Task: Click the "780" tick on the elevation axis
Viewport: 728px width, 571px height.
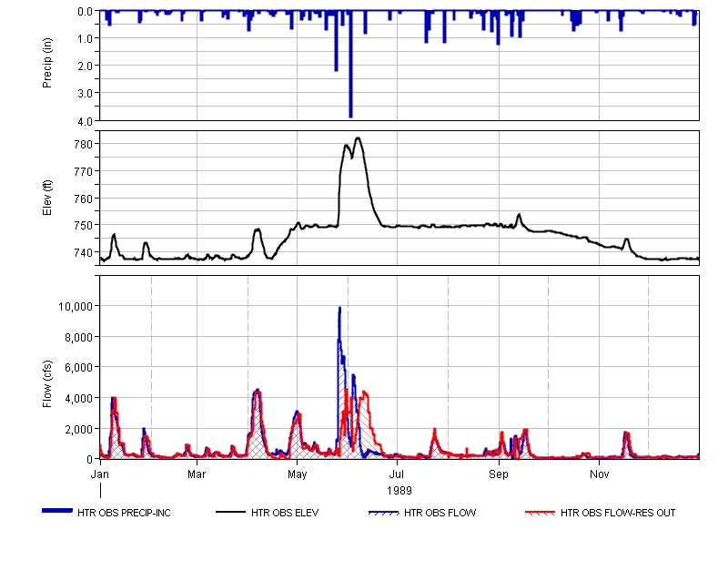Action: pyautogui.click(x=84, y=145)
